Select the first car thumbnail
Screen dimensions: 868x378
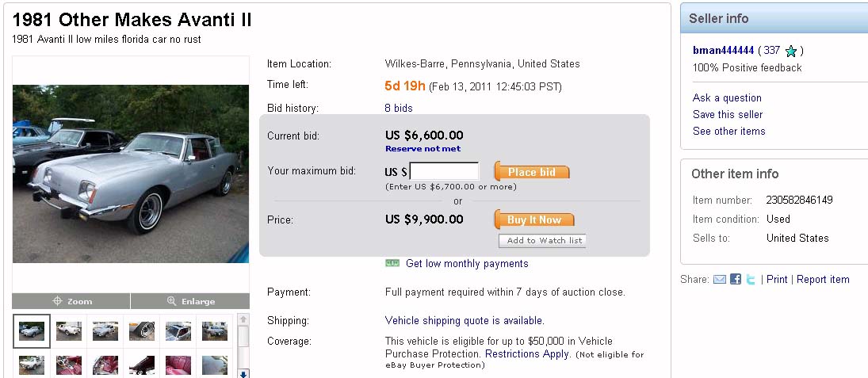[x=32, y=331]
